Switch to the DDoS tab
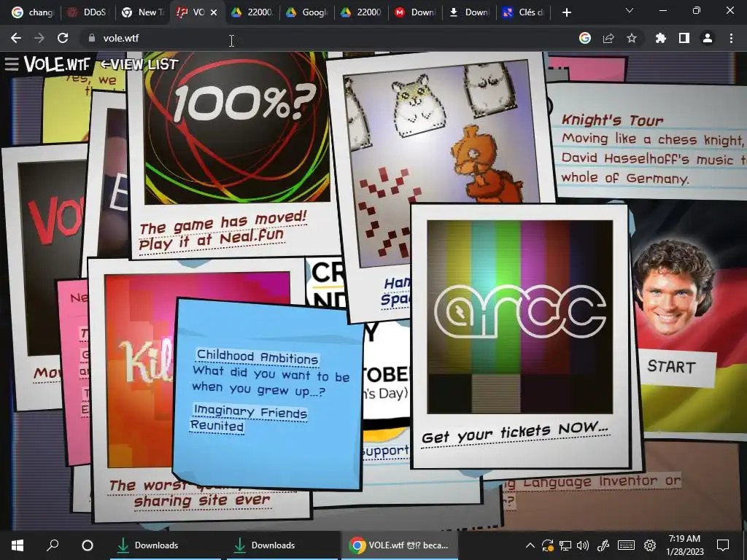 [88, 12]
